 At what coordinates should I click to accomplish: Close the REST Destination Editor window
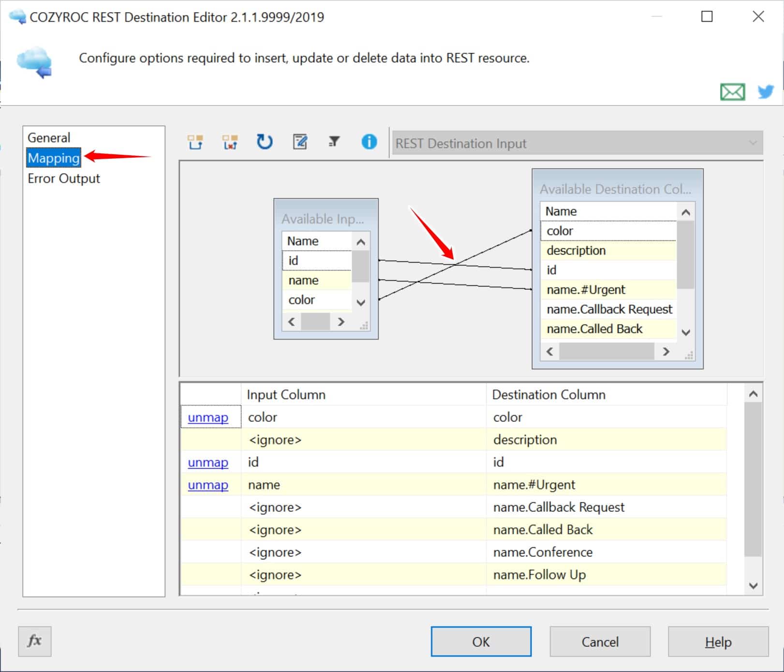(758, 16)
